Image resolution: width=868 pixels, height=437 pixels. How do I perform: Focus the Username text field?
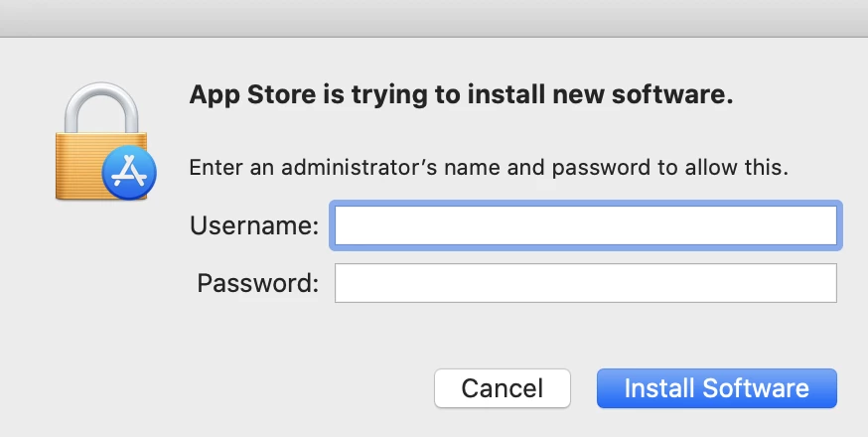click(586, 225)
